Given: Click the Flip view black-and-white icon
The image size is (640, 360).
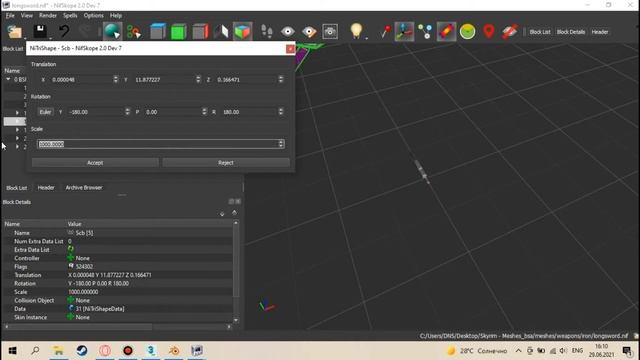Looking at the screenshot, I should point(221,31).
